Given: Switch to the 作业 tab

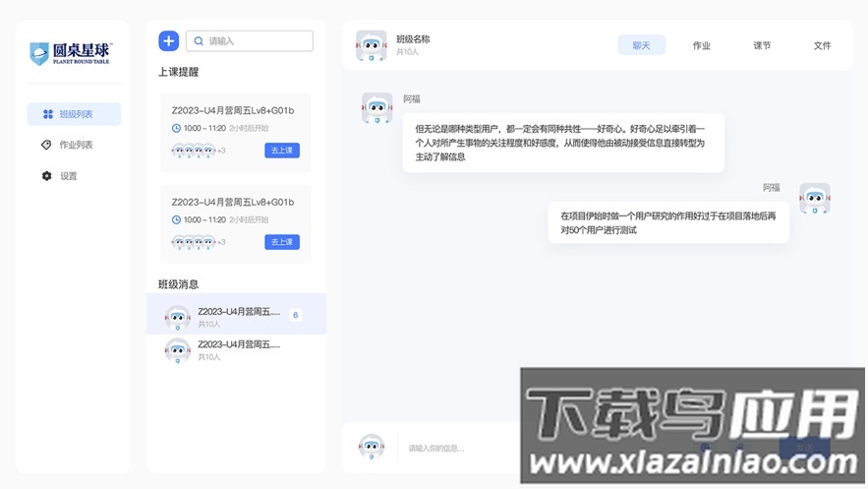Looking at the screenshot, I should pyautogui.click(x=701, y=45).
